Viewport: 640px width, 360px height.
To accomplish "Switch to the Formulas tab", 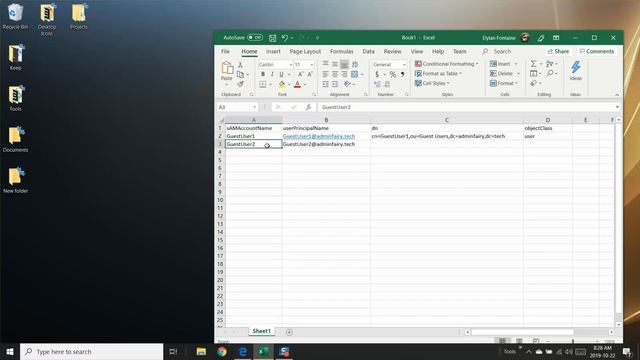I will (342, 51).
